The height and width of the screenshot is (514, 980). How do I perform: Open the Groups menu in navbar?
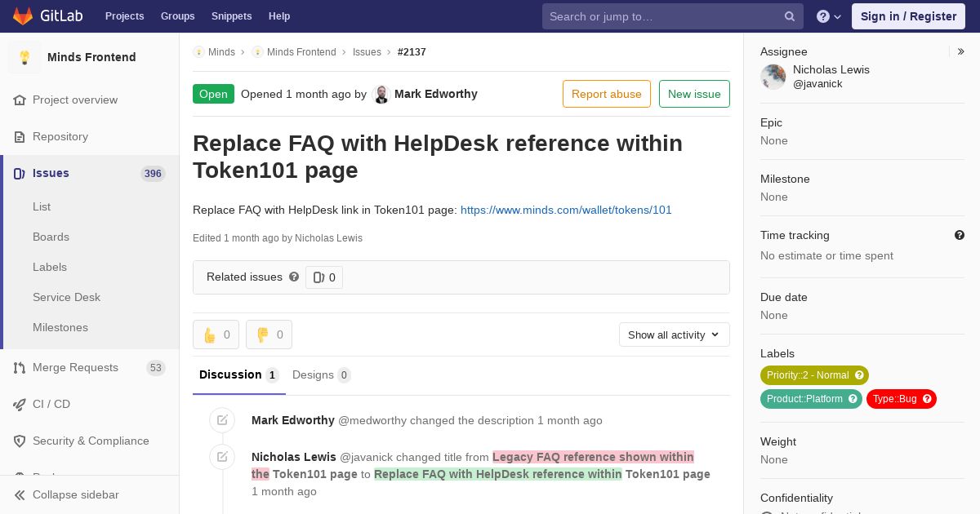(x=177, y=16)
